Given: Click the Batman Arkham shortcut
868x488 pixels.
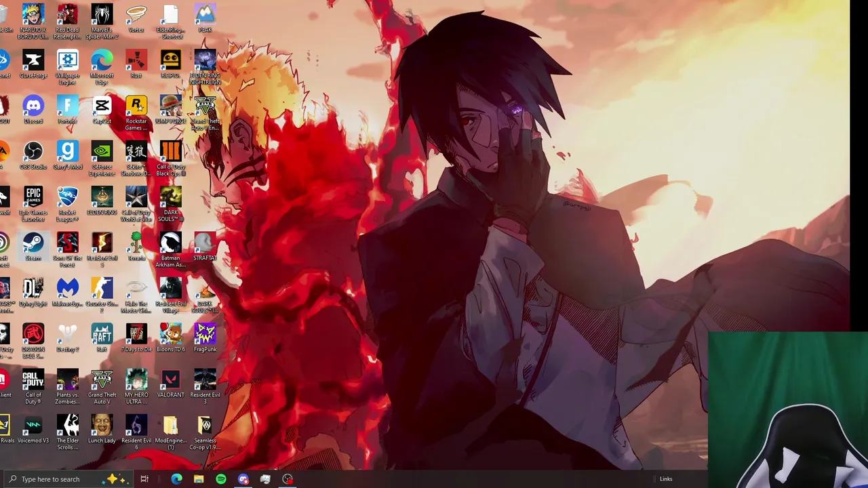Looking at the screenshot, I should coord(170,249).
